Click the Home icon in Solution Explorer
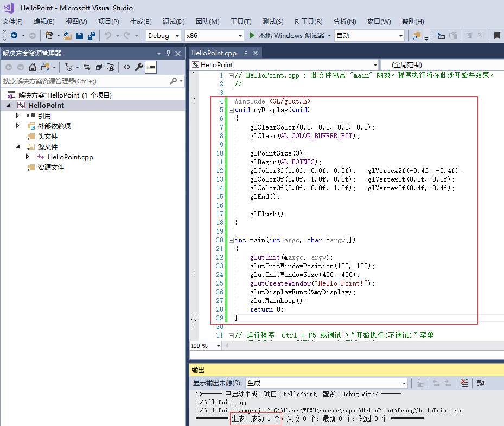Viewport: 504px width, 426px height. [33, 67]
